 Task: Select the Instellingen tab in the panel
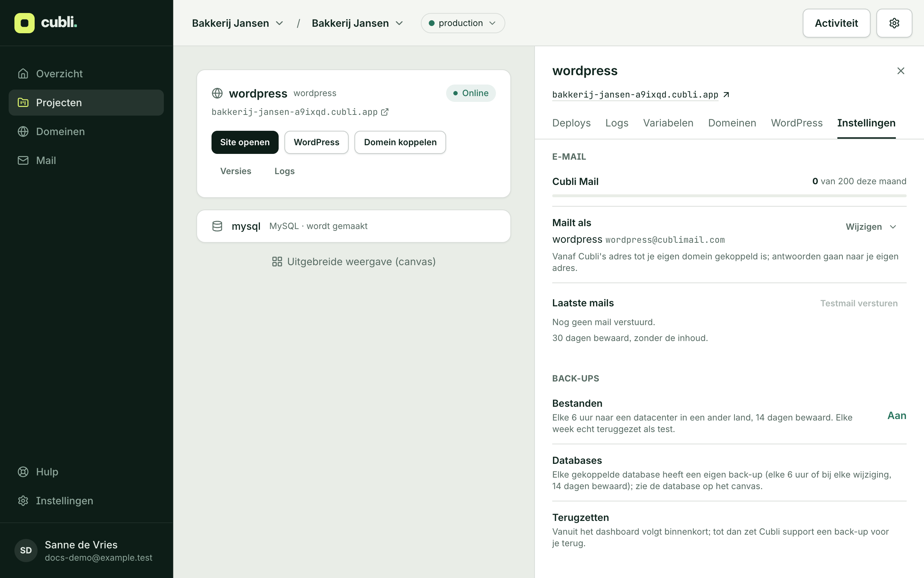click(x=866, y=123)
